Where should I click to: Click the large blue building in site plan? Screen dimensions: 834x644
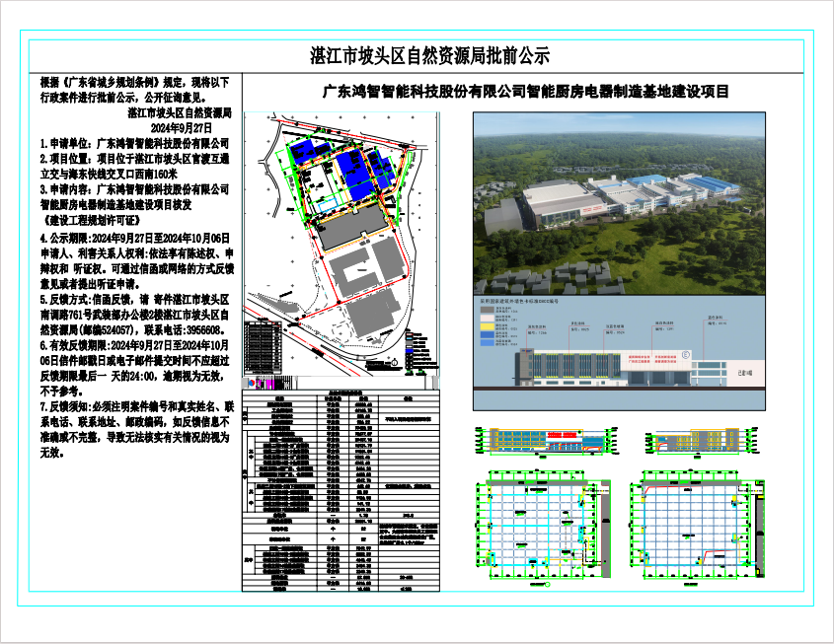pos(355,173)
